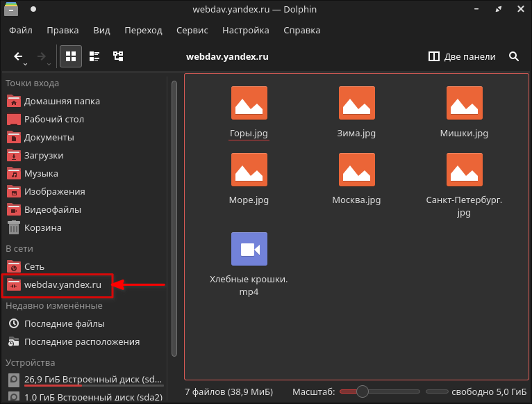Open Домашняя папка in the sidebar

[x=61, y=101]
